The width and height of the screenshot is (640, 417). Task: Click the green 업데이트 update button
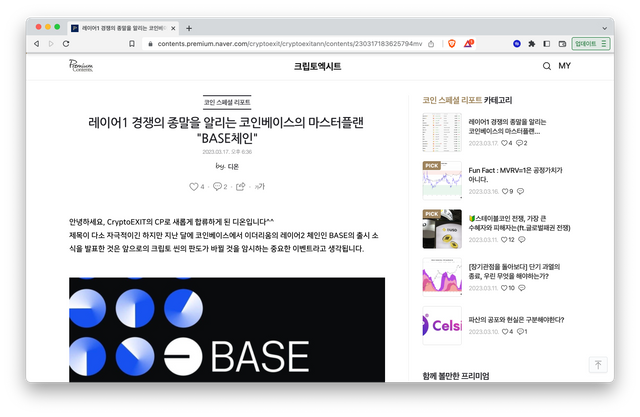[591, 44]
